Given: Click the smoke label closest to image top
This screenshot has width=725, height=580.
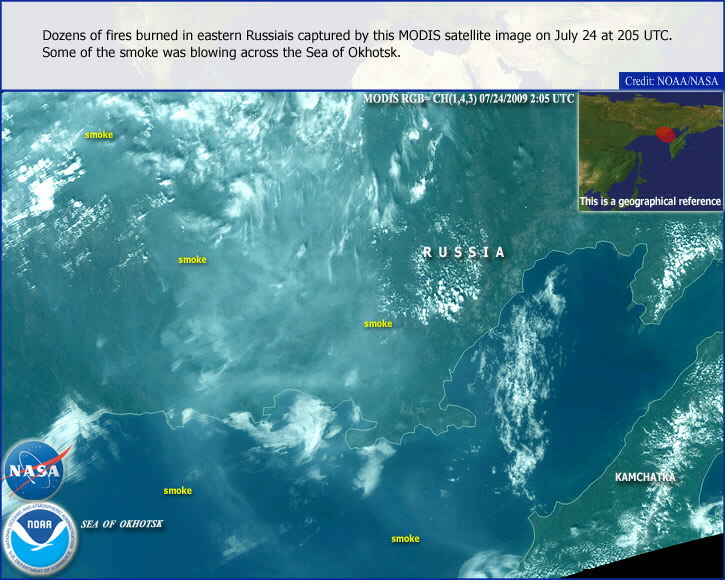Looking at the screenshot, I should pyautogui.click(x=99, y=134).
